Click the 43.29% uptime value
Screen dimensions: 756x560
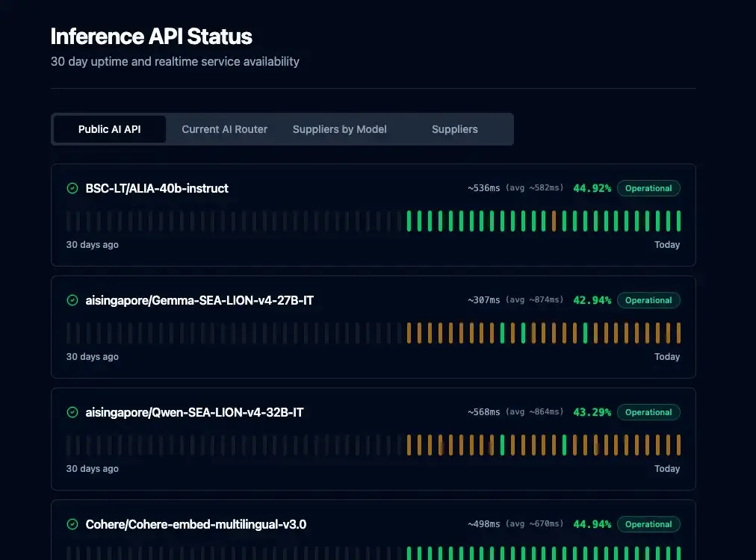[592, 412]
